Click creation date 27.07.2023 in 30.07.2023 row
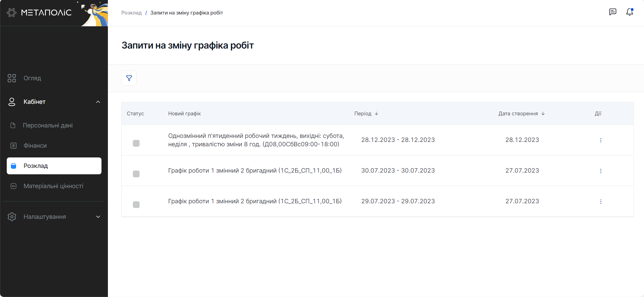This screenshot has width=644, height=297. click(522, 171)
